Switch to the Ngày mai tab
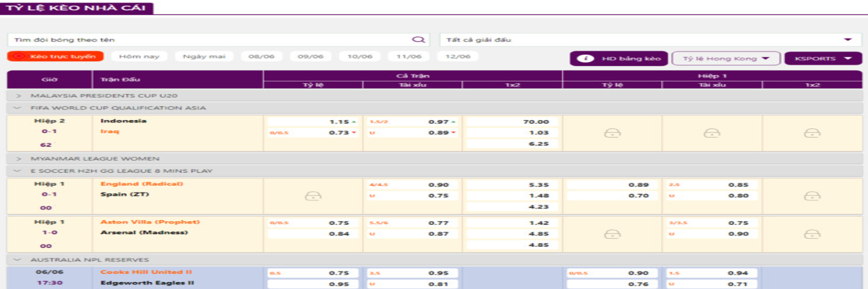This screenshot has height=289, width=868. (x=204, y=57)
